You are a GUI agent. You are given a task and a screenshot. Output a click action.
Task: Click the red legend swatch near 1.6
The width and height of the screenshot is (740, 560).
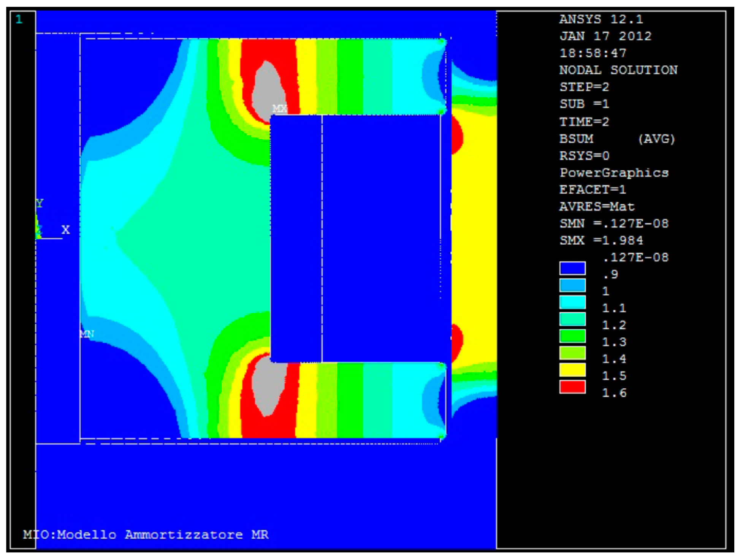[x=572, y=387]
